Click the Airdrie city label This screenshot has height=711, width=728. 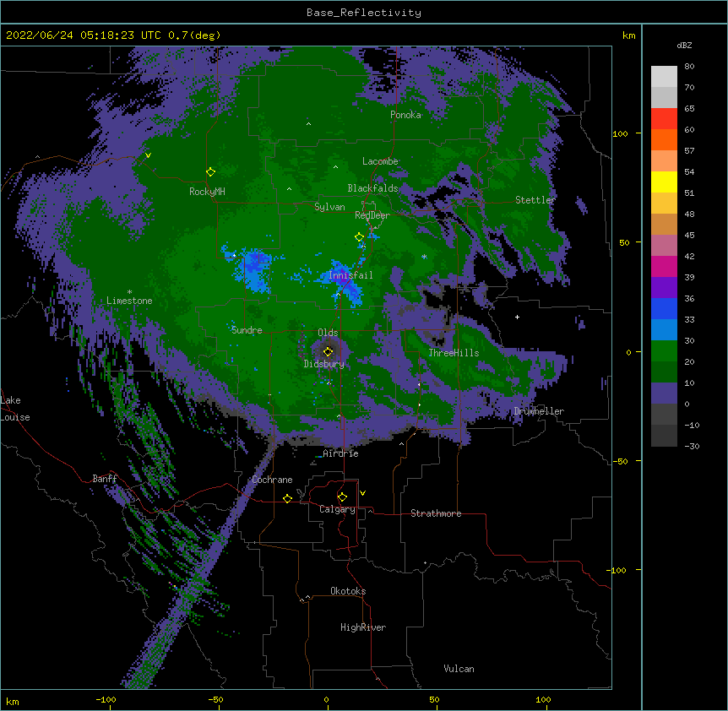[x=340, y=453]
